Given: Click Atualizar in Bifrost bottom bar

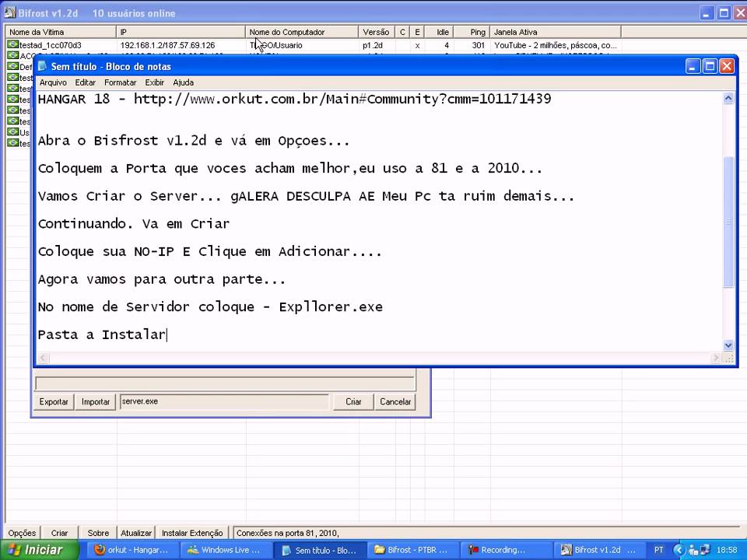Looking at the screenshot, I should point(135,533).
